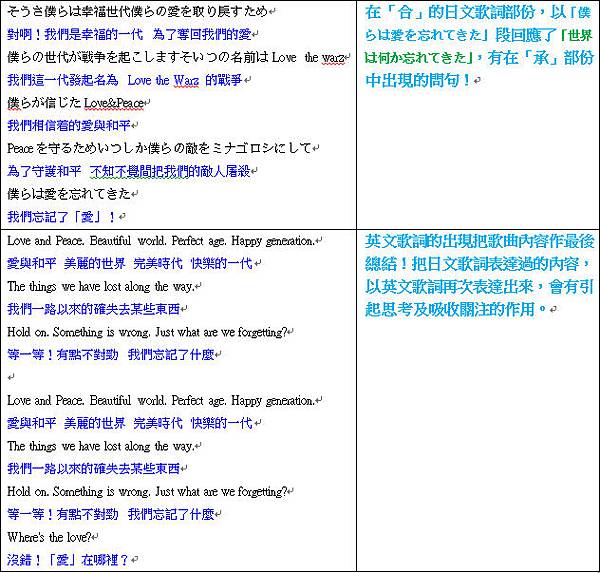Click the comment line '起思考及吸收關注的作用。'
This screenshot has height=573, width=600.
coord(456,309)
